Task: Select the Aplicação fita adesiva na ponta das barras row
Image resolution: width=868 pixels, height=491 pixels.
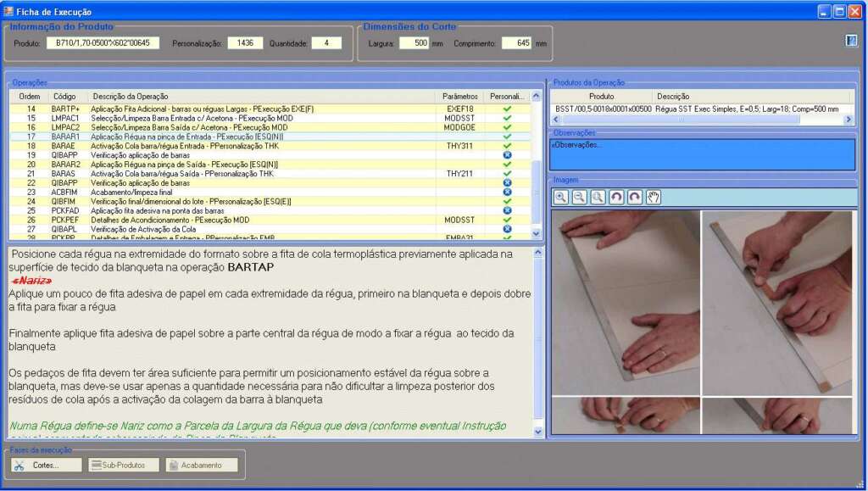Action: [x=270, y=211]
